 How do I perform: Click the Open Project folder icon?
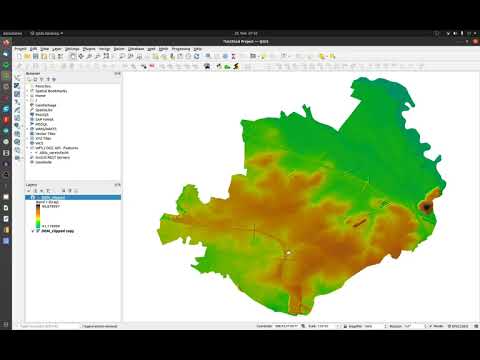pyautogui.click(x=27, y=57)
